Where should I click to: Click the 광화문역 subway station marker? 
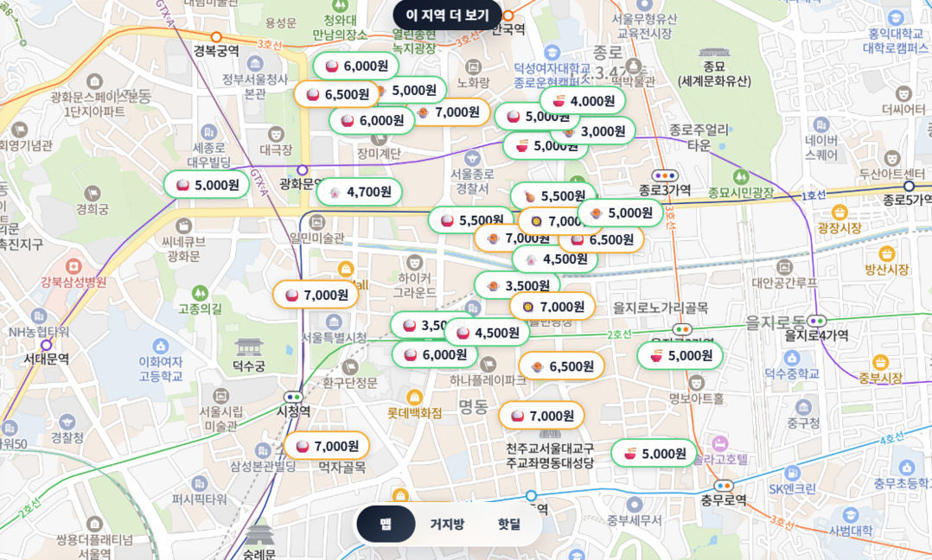pos(303,170)
